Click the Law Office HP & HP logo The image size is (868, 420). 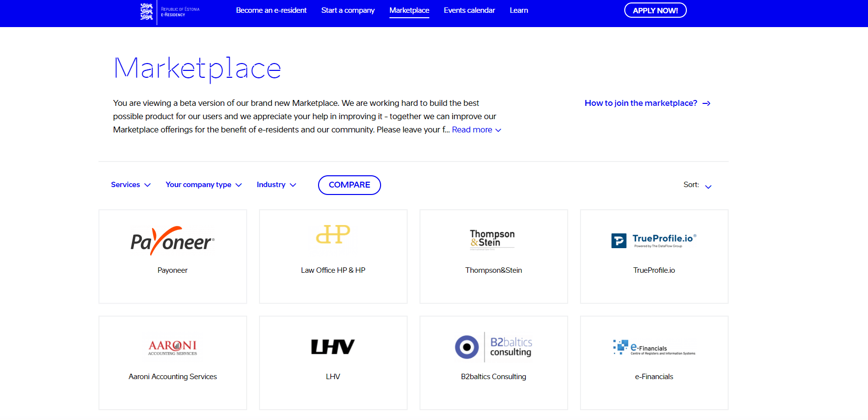click(x=333, y=234)
